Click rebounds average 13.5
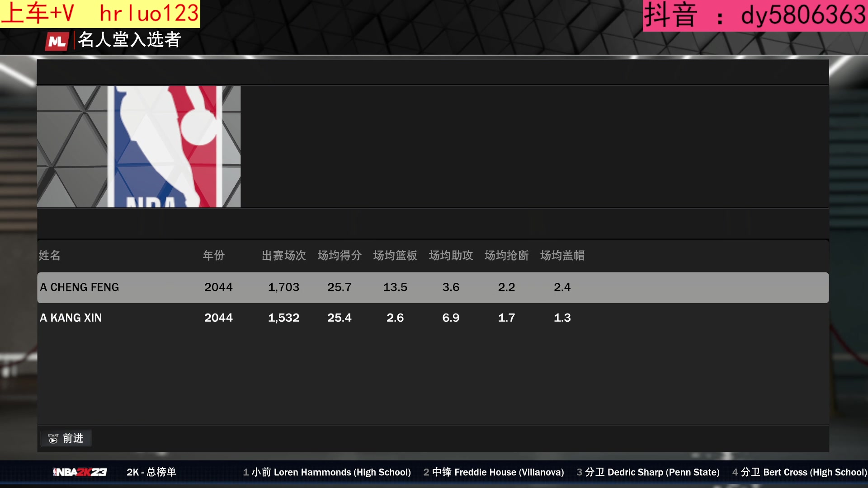The width and height of the screenshot is (868, 488). (395, 287)
